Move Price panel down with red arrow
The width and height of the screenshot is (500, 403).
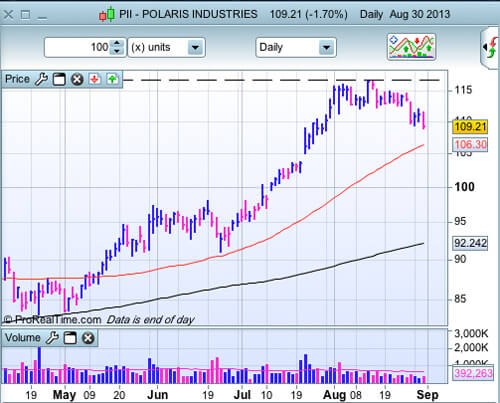coord(95,79)
